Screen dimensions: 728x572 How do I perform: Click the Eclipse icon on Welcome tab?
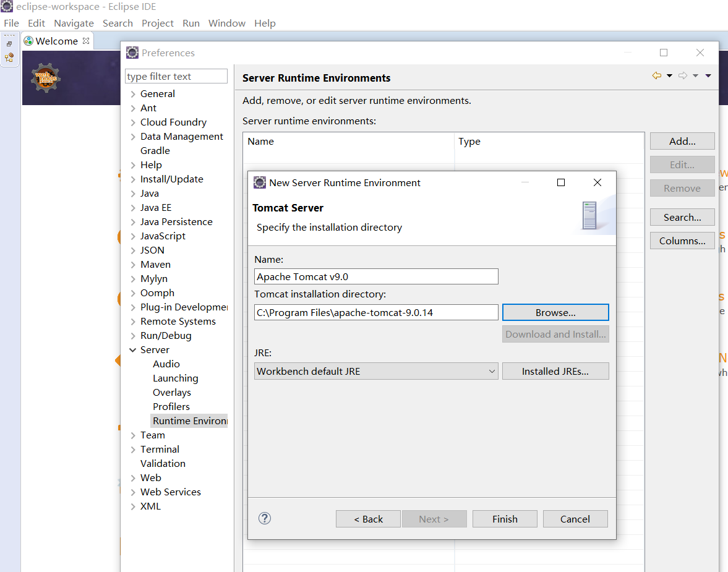pos(28,41)
